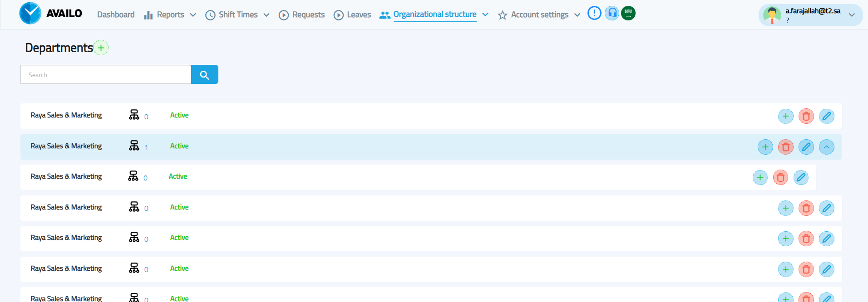Click the people icon beside Organizational structure
This screenshot has height=302, width=868.
point(385,15)
